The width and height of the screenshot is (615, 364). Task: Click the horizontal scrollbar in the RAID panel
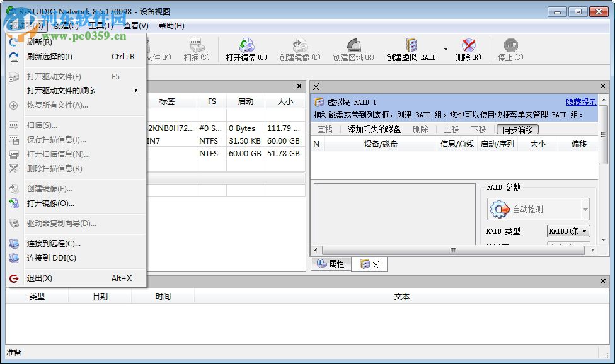pyautogui.click(x=451, y=250)
